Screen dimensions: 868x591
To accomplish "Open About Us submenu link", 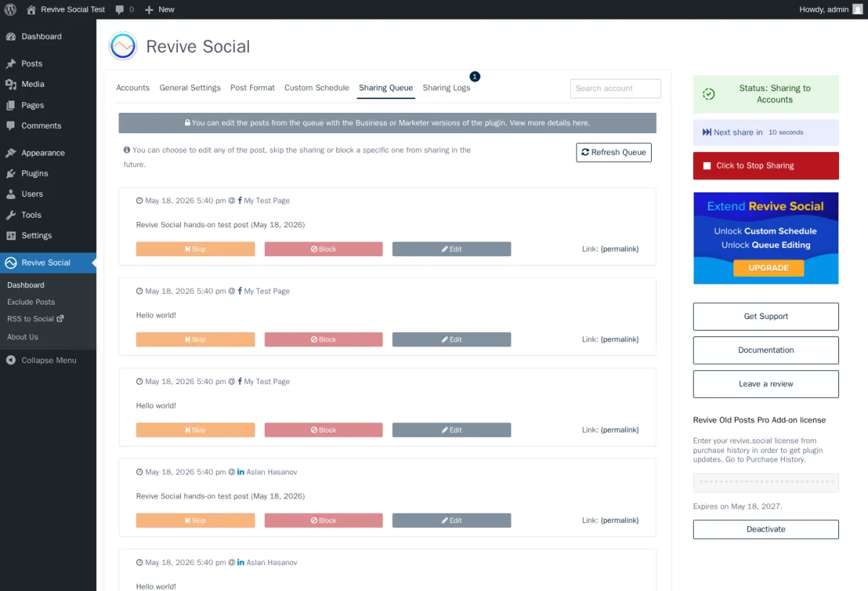I will click(22, 337).
